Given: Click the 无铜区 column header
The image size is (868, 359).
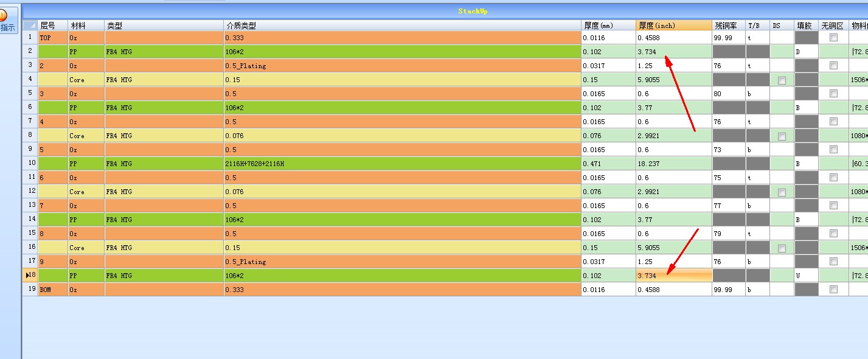Looking at the screenshot, I should pyautogui.click(x=833, y=26).
